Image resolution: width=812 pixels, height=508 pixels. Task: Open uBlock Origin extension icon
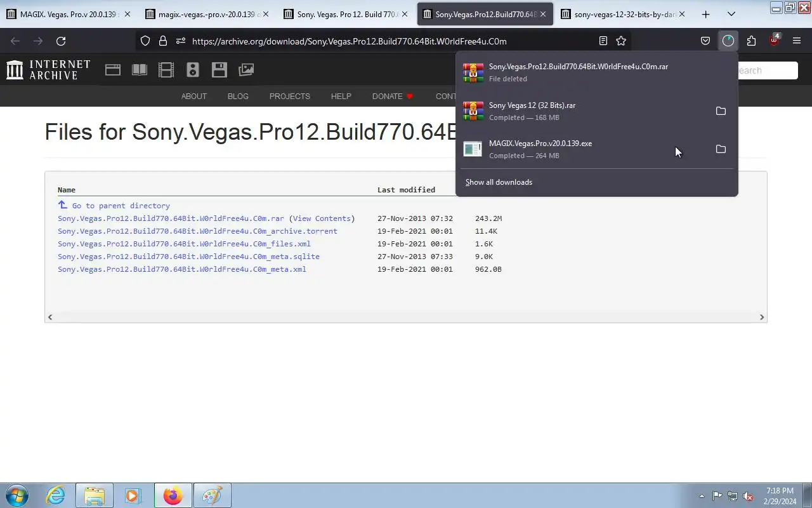tap(774, 41)
